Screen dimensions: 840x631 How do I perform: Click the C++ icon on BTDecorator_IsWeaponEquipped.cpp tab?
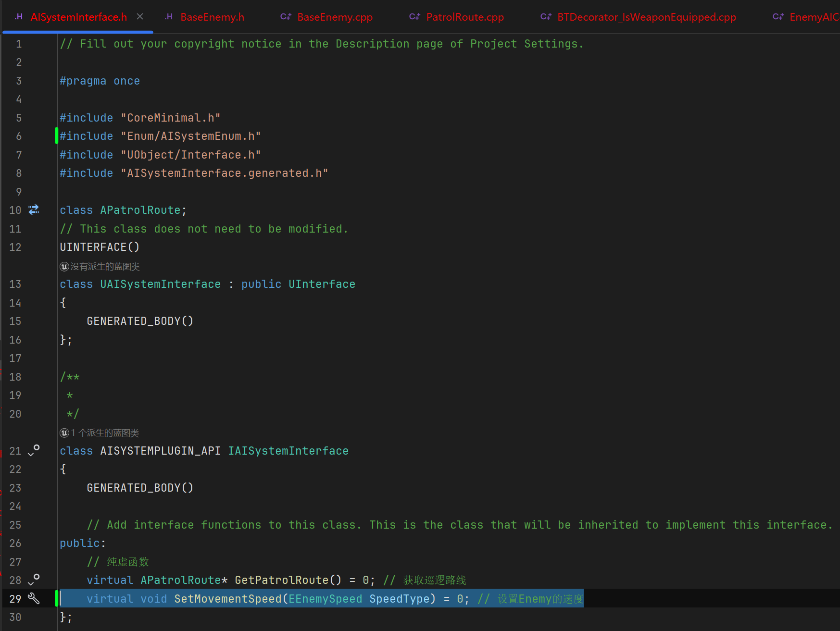click(x=546, y=17)
